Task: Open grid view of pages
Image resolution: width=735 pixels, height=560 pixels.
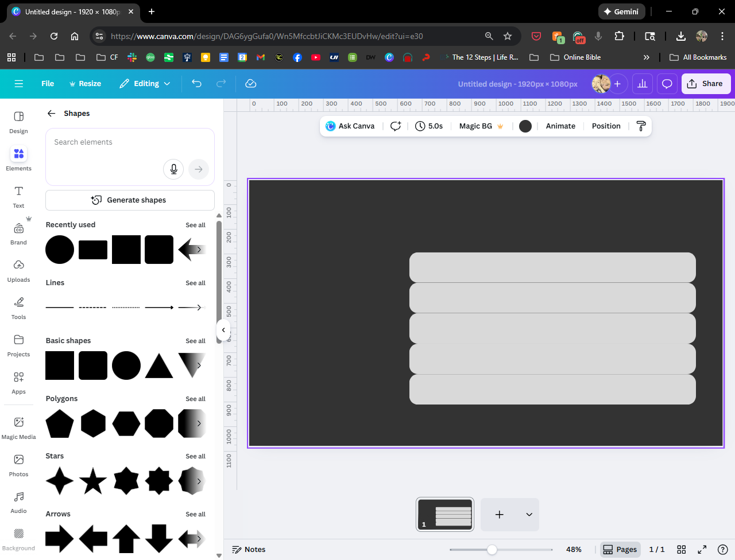Action: point(682,550)
